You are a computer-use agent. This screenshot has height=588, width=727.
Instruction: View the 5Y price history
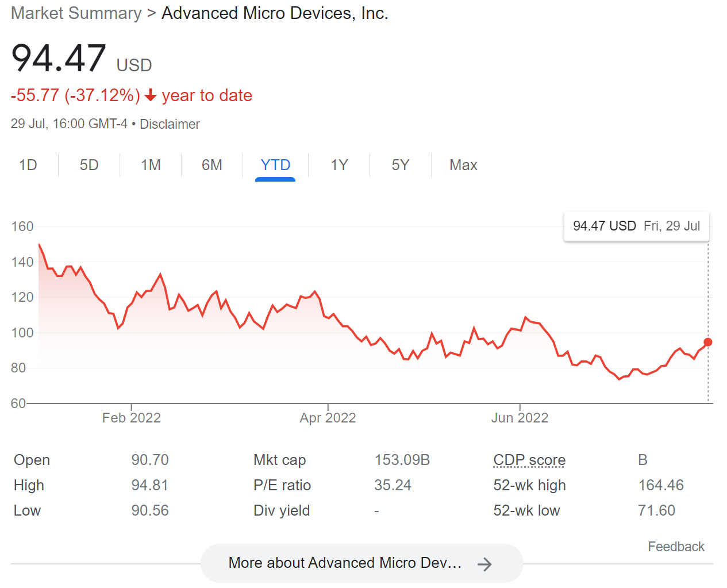pyautogui.click(x=400, y=166)
